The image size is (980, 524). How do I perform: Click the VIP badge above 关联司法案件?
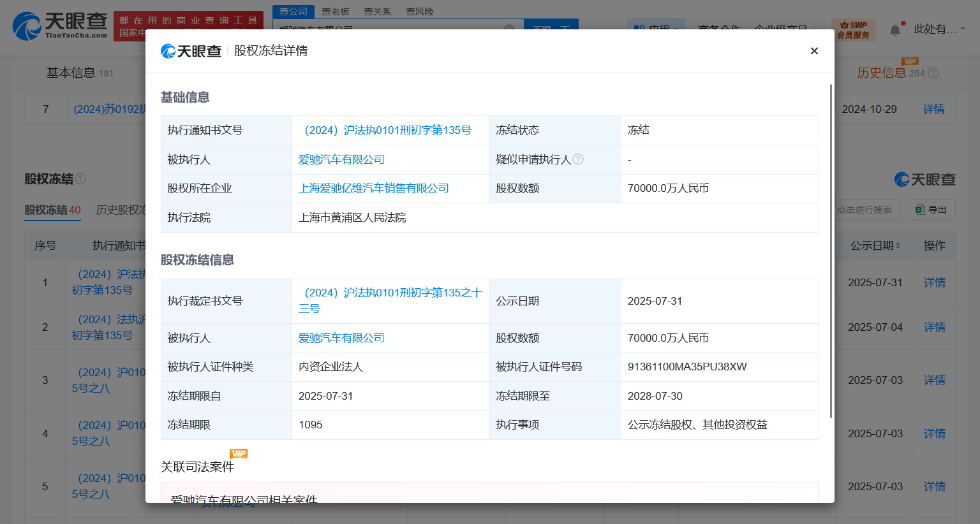click(x=239, y=453)
